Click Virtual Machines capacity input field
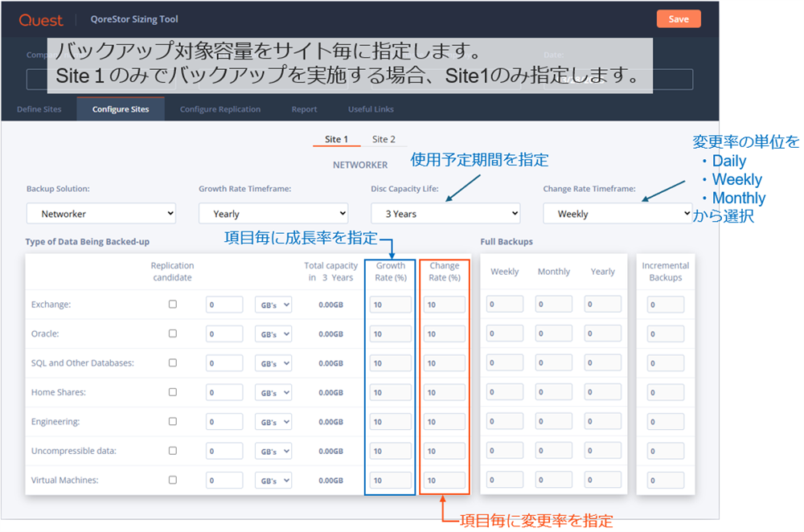Screen dimensions: 804x532 click(224, 481)
